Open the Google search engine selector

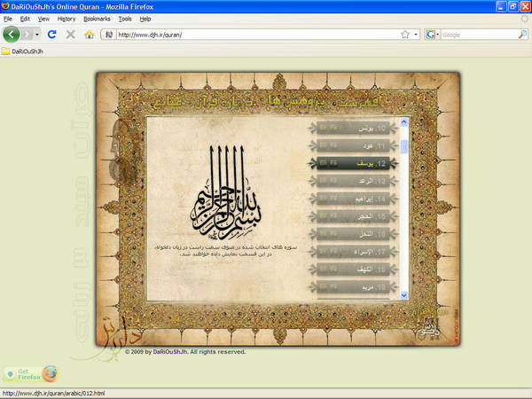point(433,35)
